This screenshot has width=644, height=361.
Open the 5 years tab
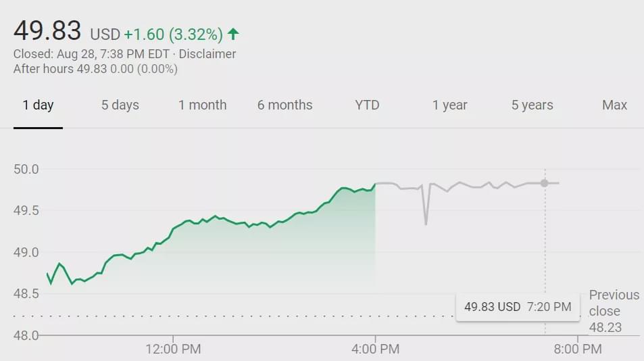click(532, 105)
